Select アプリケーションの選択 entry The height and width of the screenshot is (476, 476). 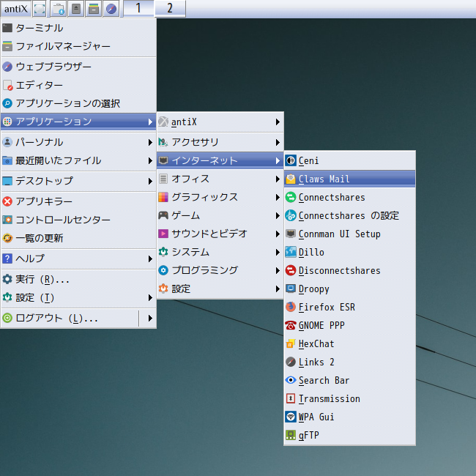[78, 103]
